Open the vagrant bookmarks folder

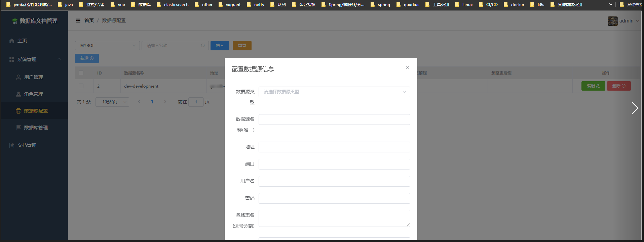click(x=229, y=4)
